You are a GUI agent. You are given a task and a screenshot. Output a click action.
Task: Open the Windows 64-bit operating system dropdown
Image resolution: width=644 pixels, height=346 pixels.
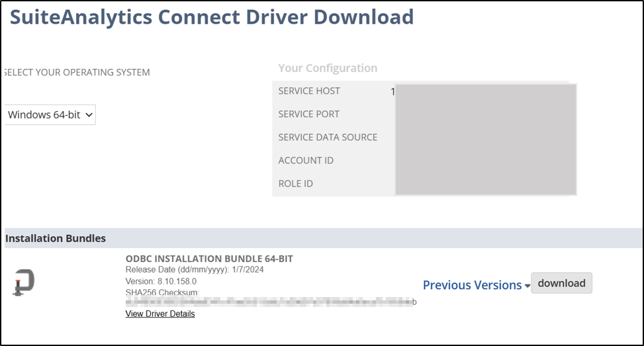coord(50,115)
